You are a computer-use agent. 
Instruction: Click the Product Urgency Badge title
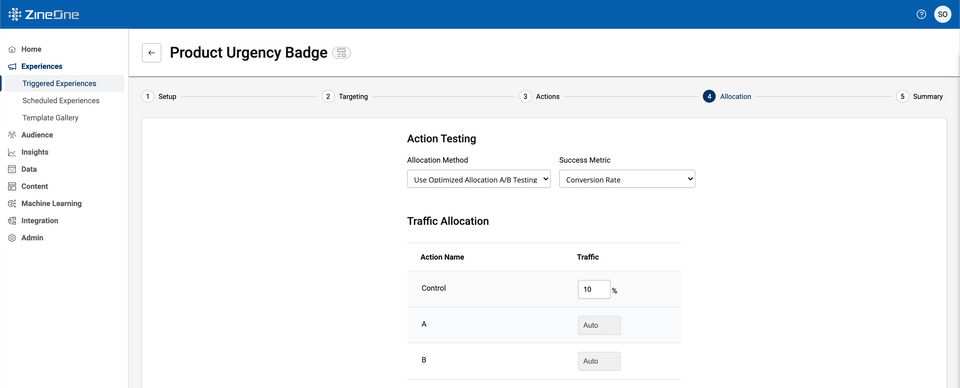click(249, 53)
